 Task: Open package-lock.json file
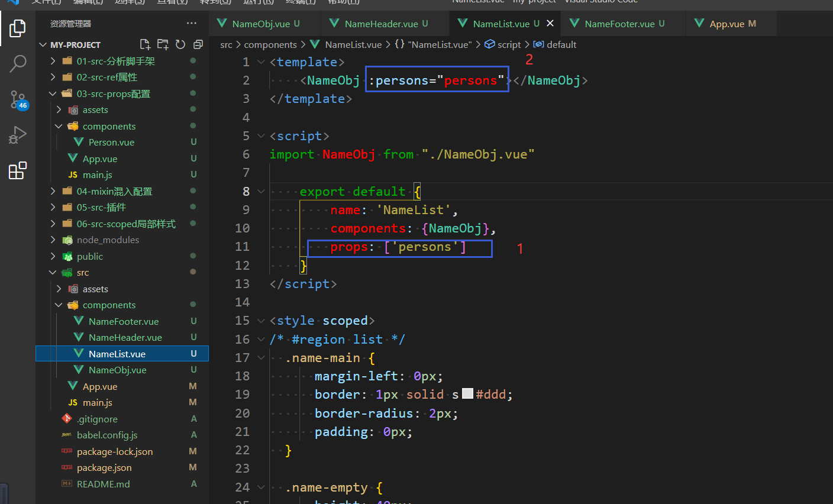click(122, 451)
